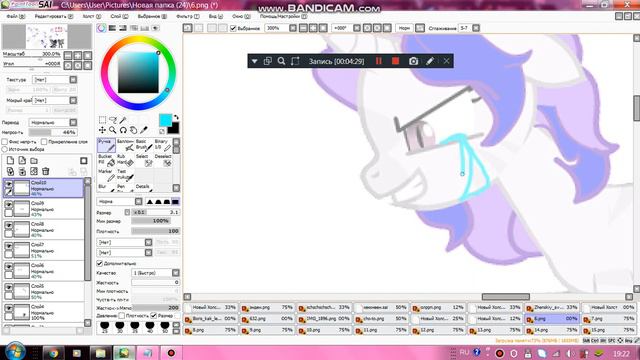Take a Bandicam screenshot with the camera icon
The image size is (640, 360).
(x=413, y=61)
